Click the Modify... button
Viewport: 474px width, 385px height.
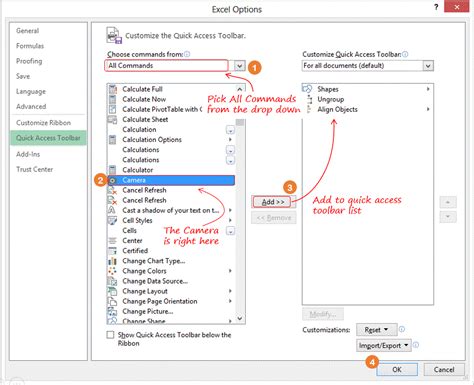(x=323, y=314)
